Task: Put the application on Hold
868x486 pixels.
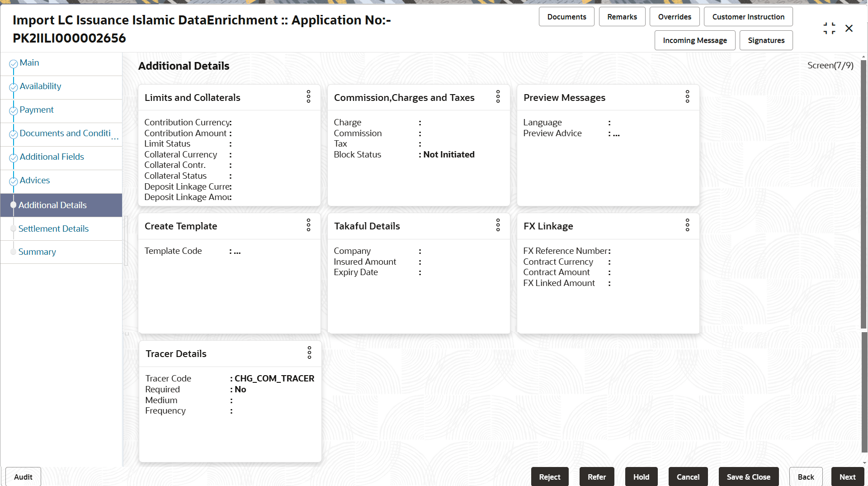Action: (642, 477)
